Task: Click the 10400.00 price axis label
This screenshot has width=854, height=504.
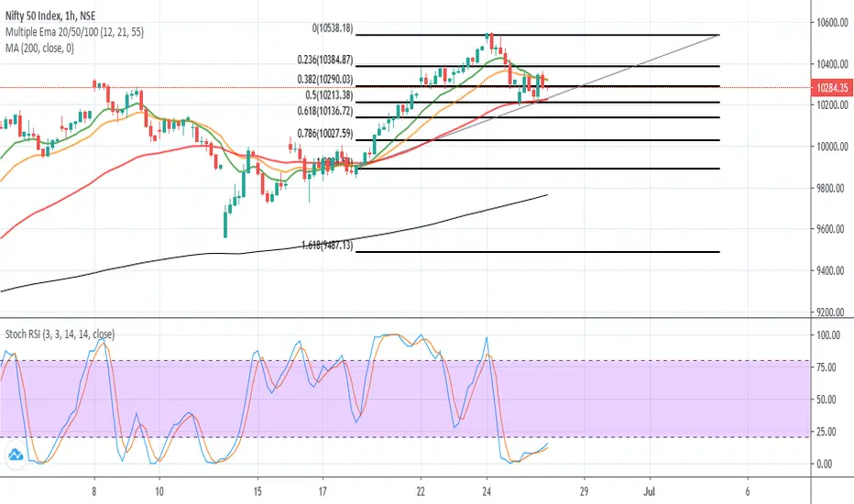Action: [832, 64]
